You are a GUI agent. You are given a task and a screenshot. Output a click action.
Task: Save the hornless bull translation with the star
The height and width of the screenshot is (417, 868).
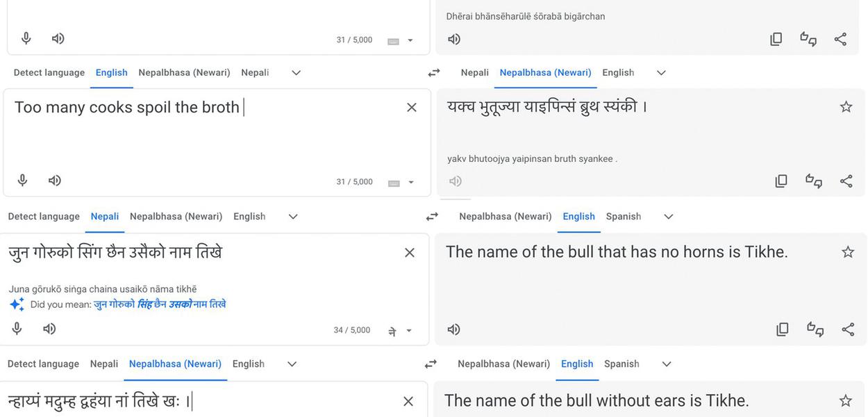[847, 251]
